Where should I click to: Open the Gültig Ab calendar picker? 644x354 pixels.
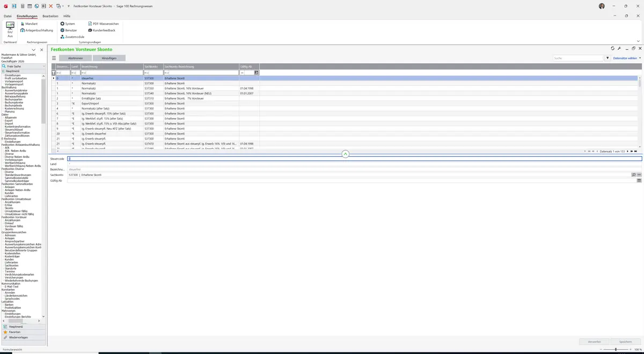tap(639, 180)
